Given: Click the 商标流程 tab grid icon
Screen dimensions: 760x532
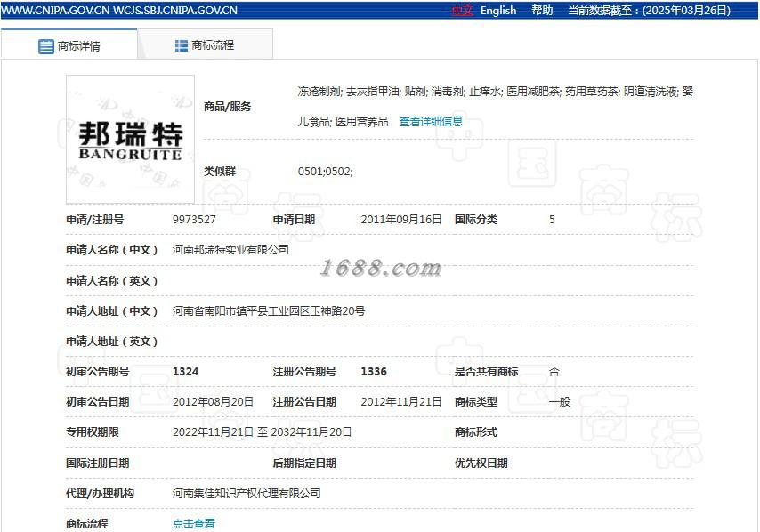Looking at the screenshot, I should point(182,45).
